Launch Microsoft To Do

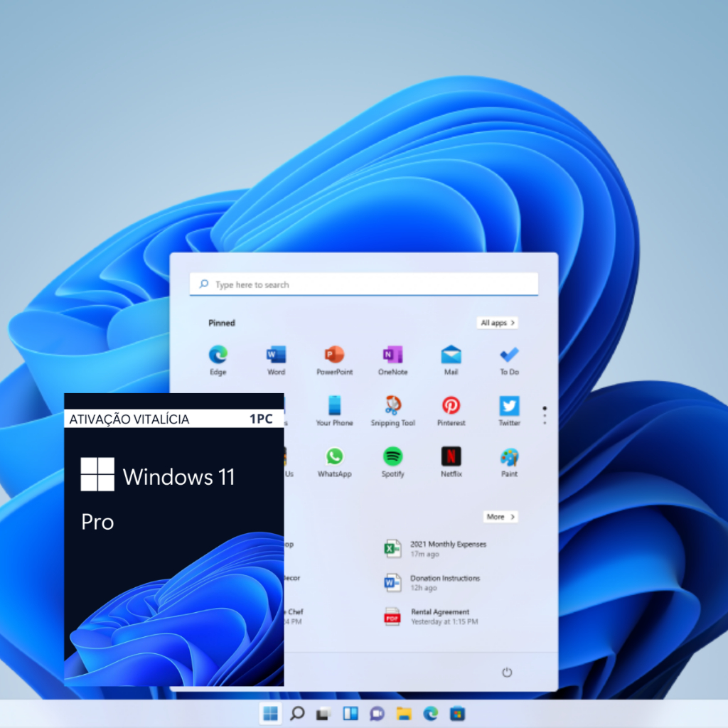pos(508,355)
